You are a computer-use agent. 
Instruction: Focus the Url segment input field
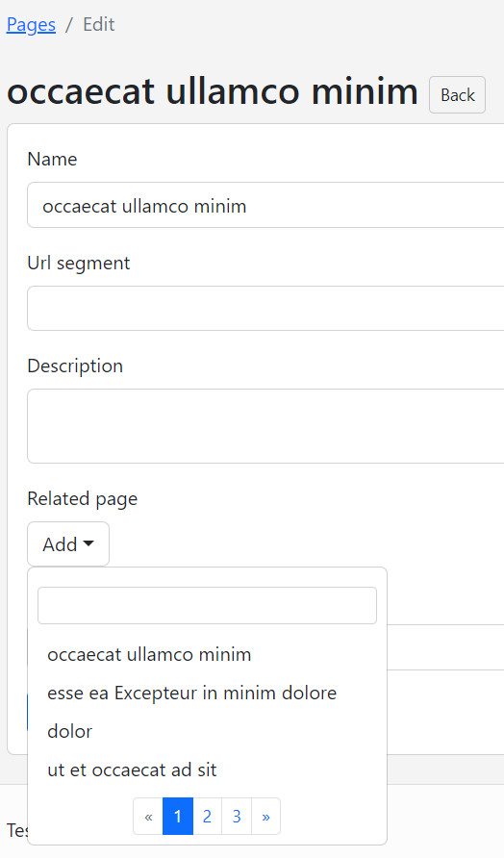[266, 308]
